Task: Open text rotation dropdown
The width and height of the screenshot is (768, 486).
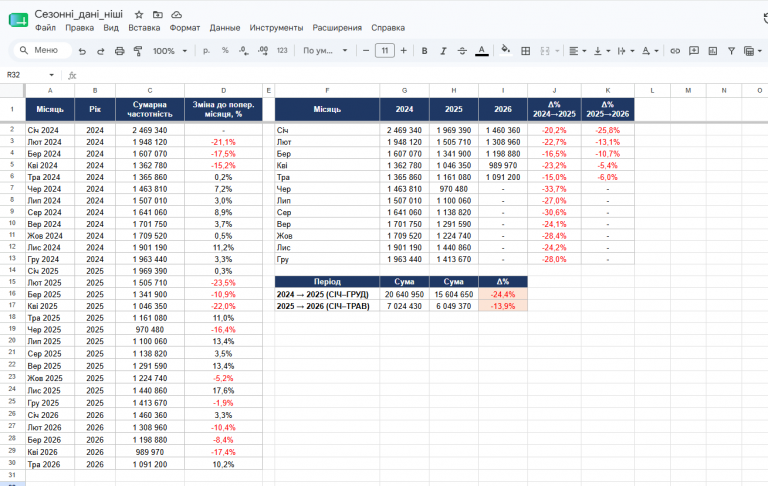Action: coord(649,51)
